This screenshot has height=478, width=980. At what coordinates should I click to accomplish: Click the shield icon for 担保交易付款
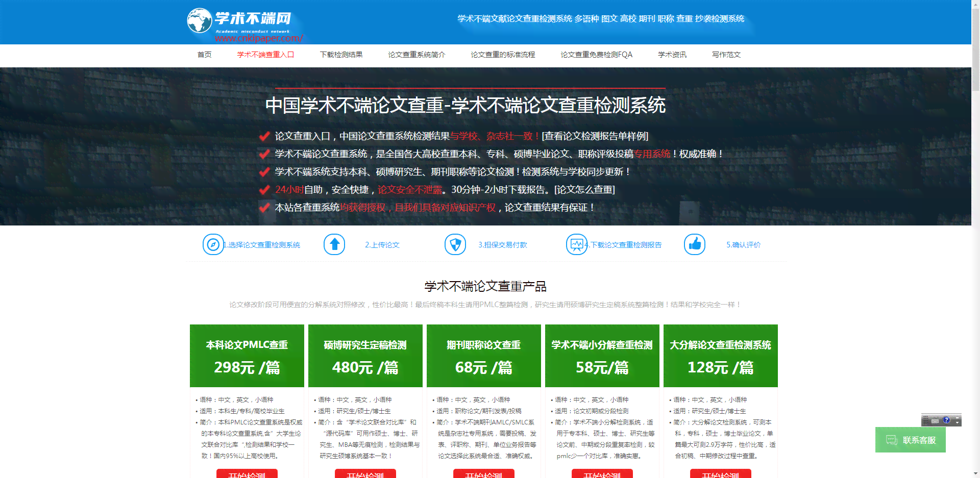[x=455, y=245]
